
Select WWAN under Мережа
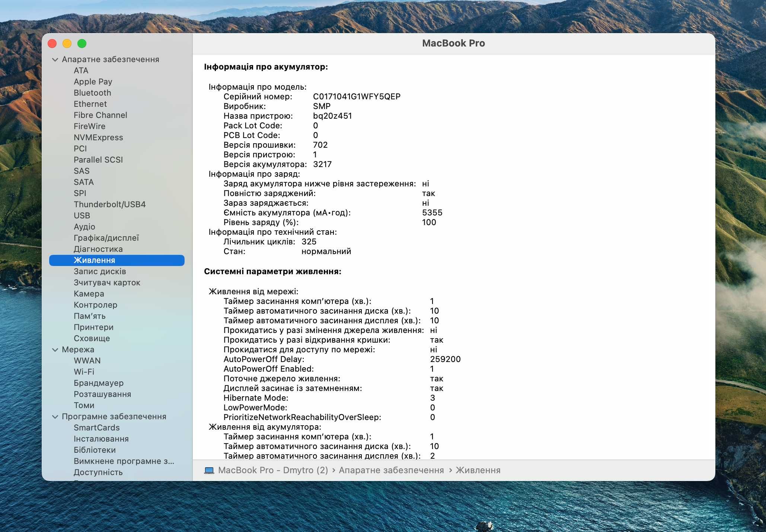tap(87, 361)
